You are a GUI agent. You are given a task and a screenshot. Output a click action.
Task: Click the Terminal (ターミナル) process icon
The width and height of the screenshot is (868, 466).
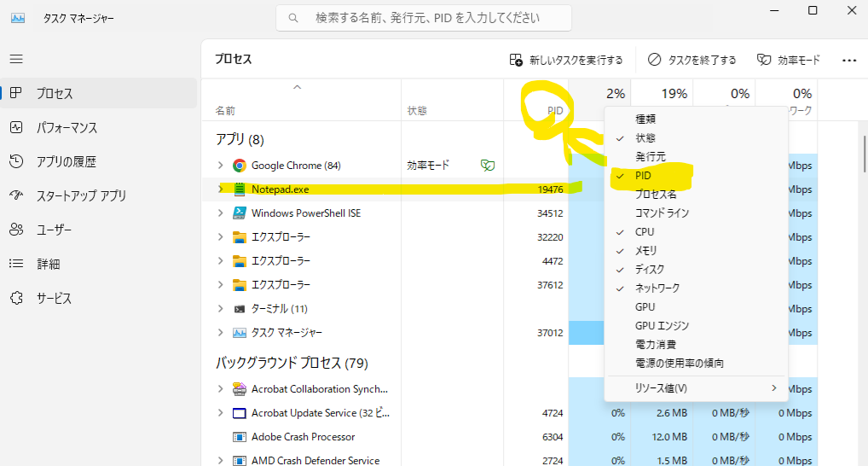(x=239, y=309)
